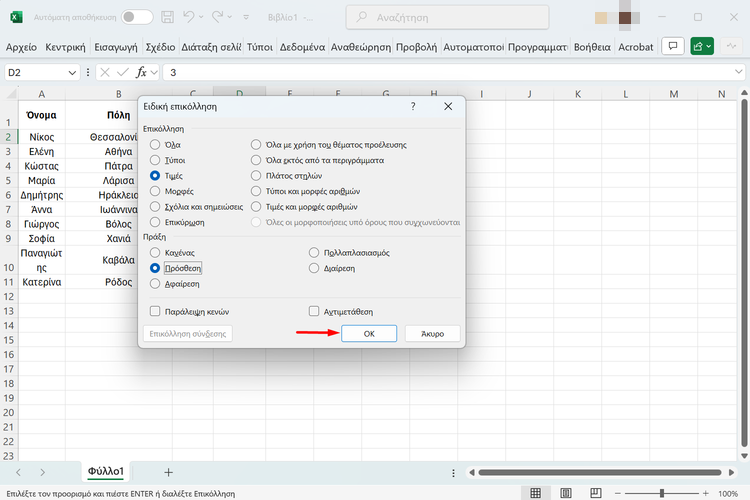Expand the formula bar chevron
750x500 pixels.
[739, 72]
